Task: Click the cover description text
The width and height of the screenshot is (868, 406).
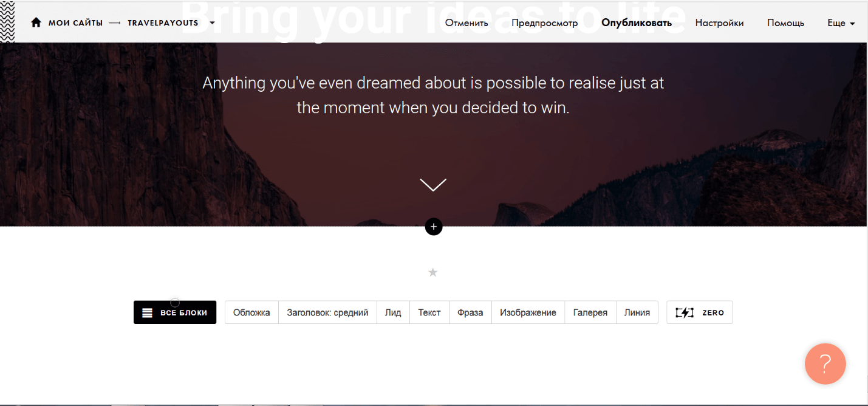Action: pyautogui.click(x=433, y=95)
